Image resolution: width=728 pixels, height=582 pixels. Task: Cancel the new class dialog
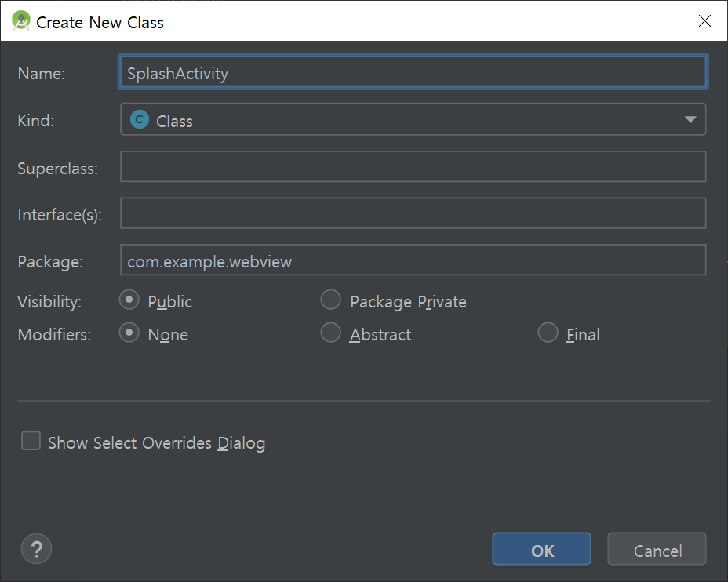click(657, 549)
